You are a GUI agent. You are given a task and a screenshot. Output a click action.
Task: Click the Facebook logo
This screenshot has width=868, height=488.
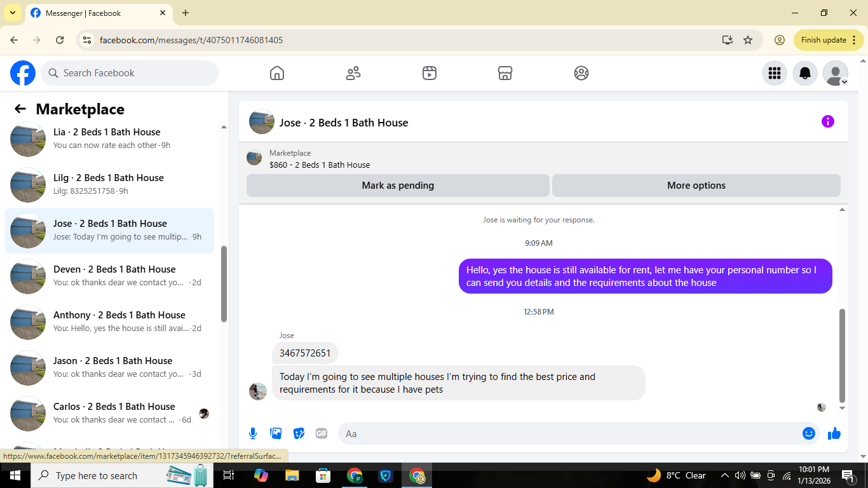[x=23, y=73]
